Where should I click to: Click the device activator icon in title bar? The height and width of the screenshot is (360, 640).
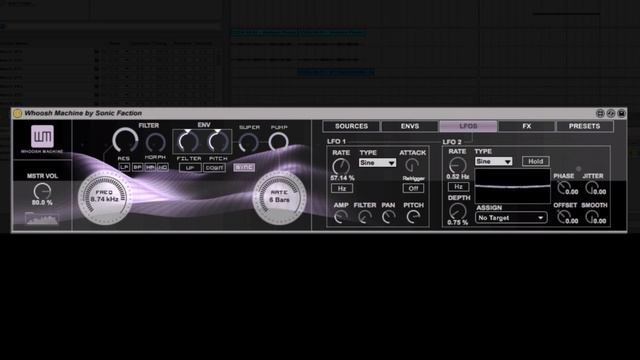click(x=17, y=113)
